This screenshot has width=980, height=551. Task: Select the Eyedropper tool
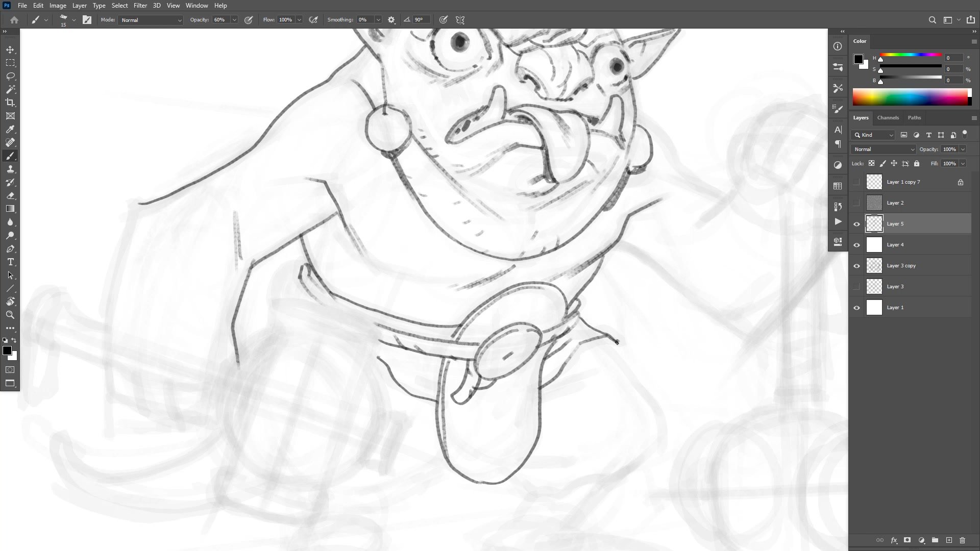[x=10, y=130]
